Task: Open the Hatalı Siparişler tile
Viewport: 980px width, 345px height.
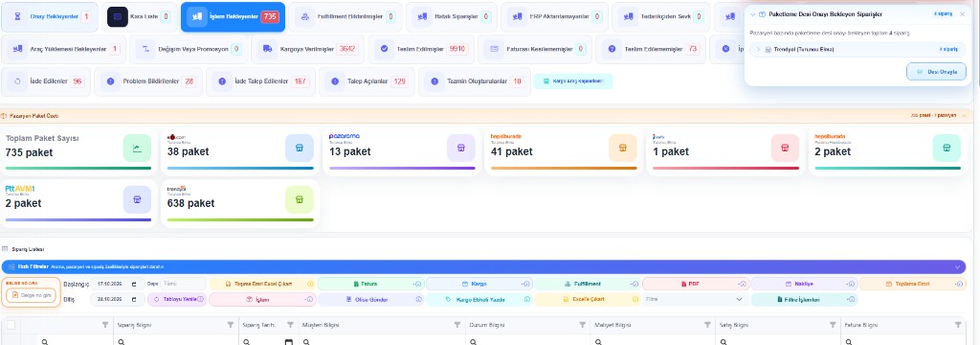Action: point(452,17)
